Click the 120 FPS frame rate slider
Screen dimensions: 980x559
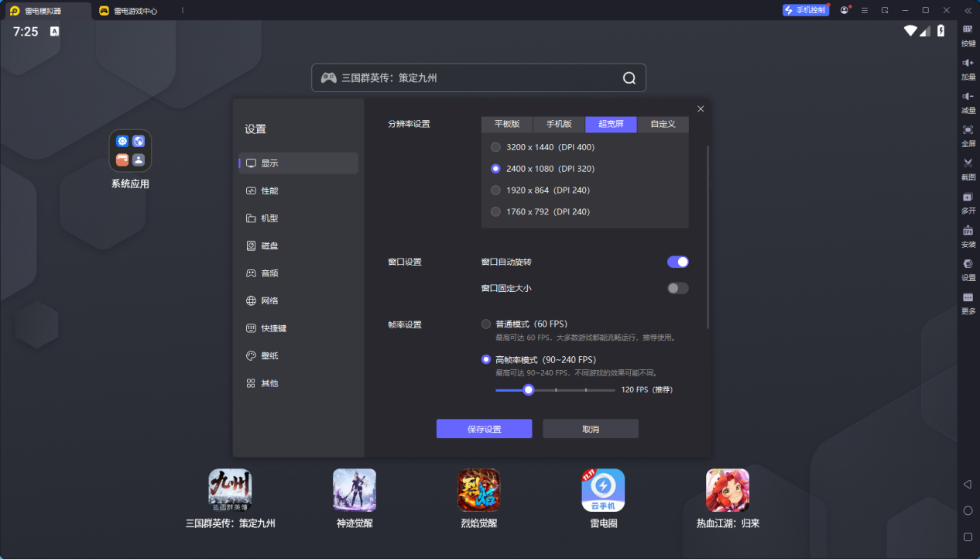coord(529,389)
